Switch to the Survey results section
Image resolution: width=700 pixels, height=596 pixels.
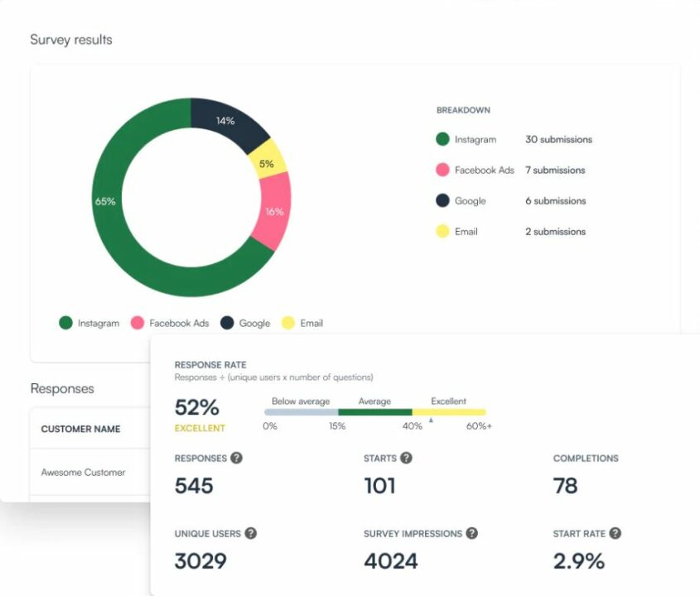coord(70,39)
